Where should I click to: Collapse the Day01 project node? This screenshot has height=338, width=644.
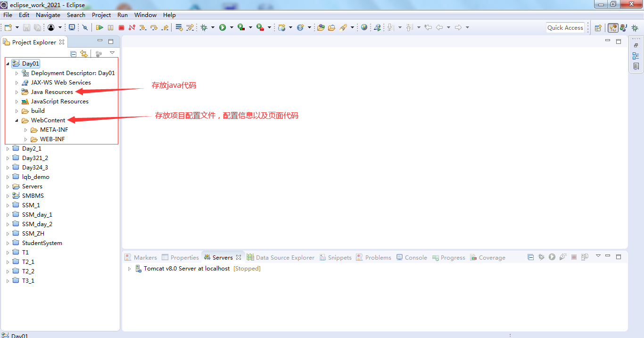pyautogui.click(x=8, y=64)
